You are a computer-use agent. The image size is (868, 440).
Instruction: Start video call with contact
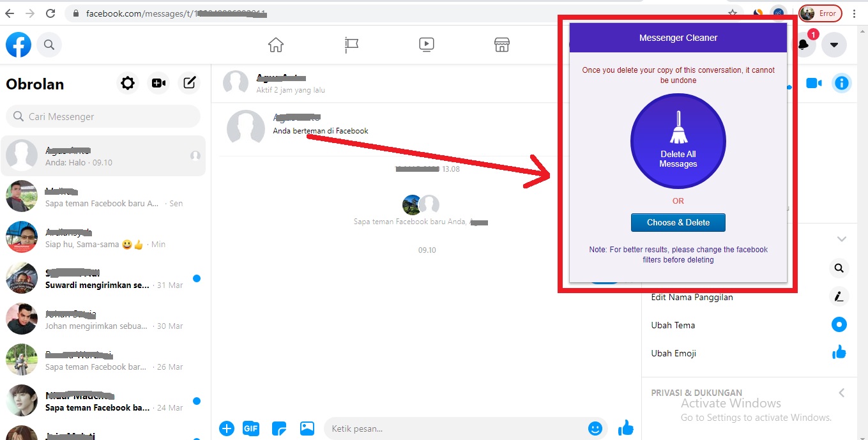tap(814, 83)
